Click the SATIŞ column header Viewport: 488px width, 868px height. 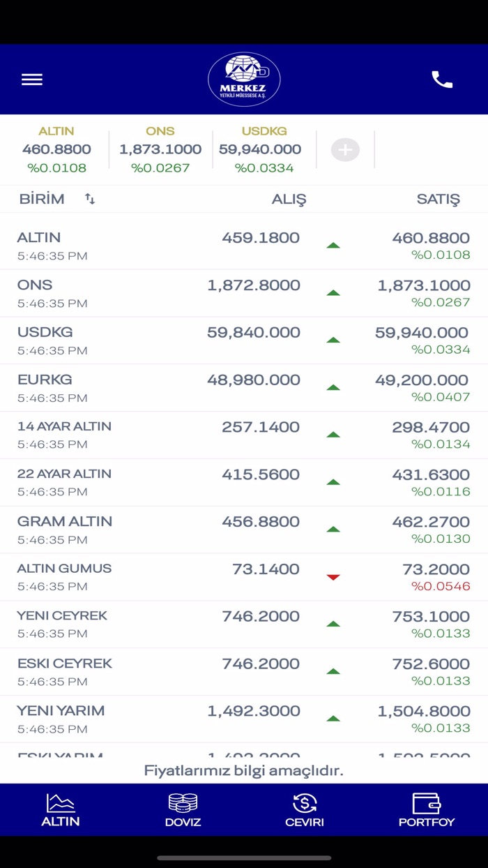[438, 199]
